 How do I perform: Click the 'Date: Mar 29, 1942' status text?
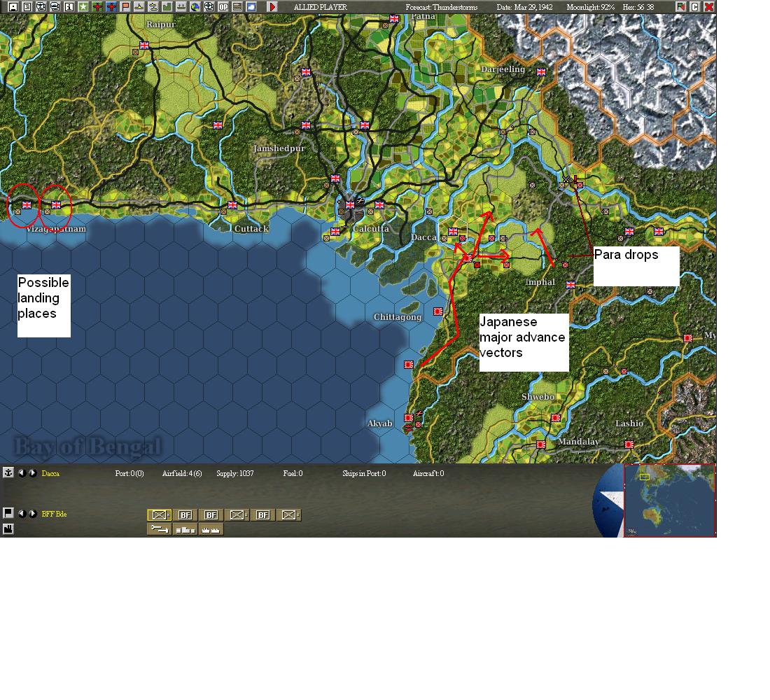524,8
